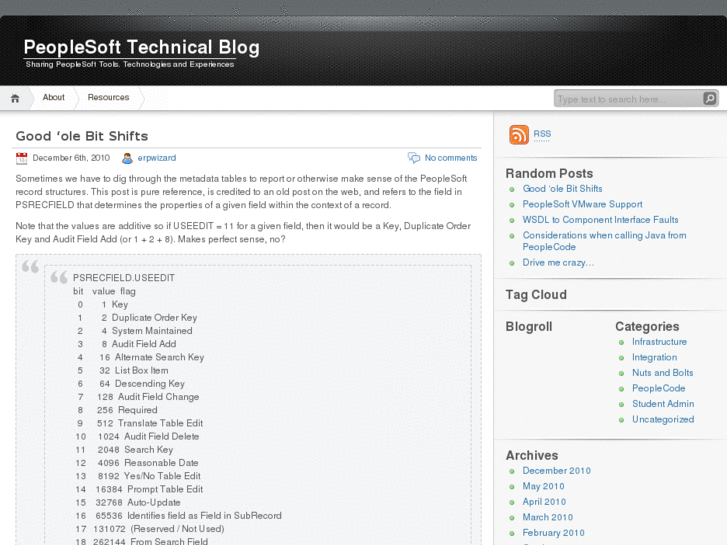Click the date text December 6th, 2010
727x545 pixels.
point(71,158)
